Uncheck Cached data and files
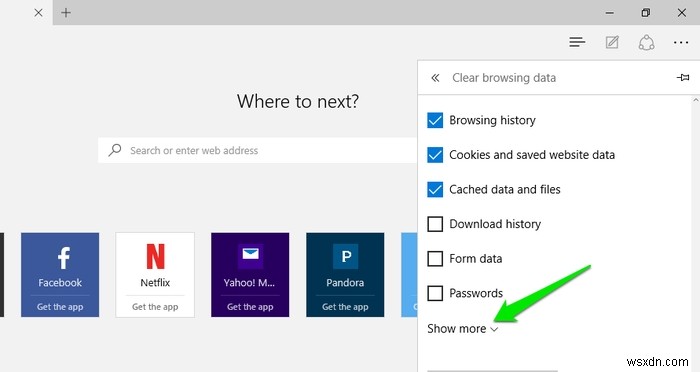 point(435,189)
